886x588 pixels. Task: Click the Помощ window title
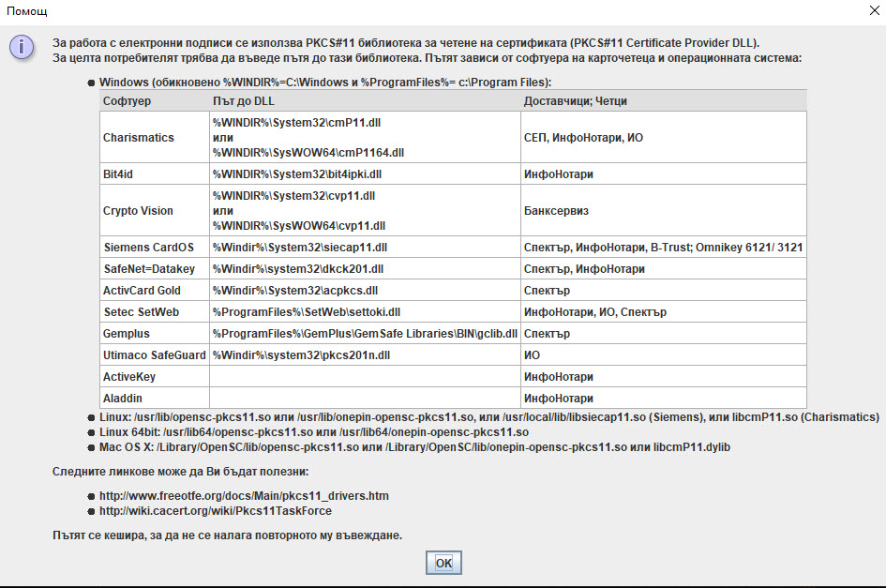click(x=26, y=10)
